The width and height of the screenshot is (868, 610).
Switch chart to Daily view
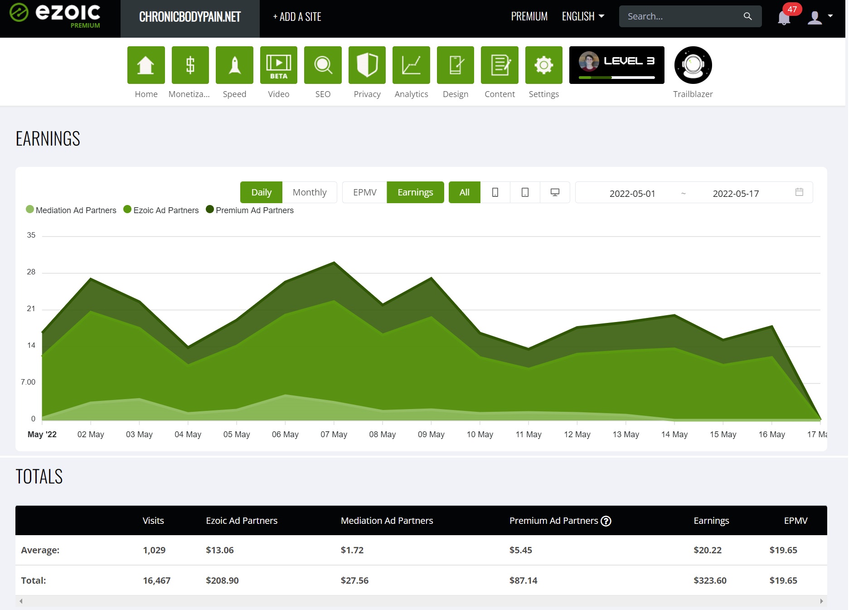(x=262, y=192)
